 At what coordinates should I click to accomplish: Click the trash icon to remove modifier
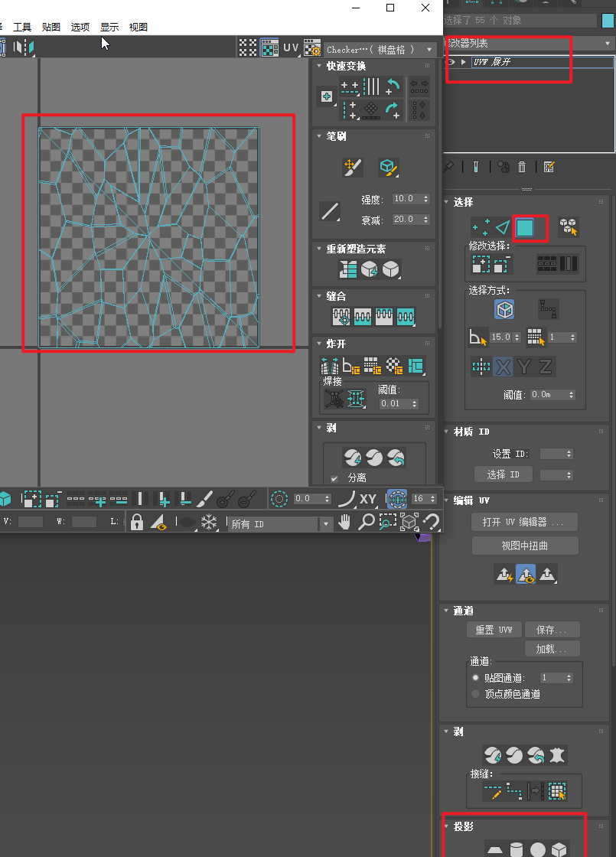point(522,168)
